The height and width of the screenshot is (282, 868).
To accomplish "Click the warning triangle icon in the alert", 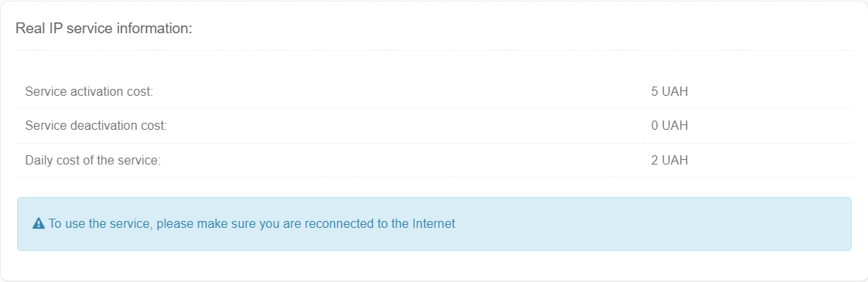I will click(x=38, y=223).
